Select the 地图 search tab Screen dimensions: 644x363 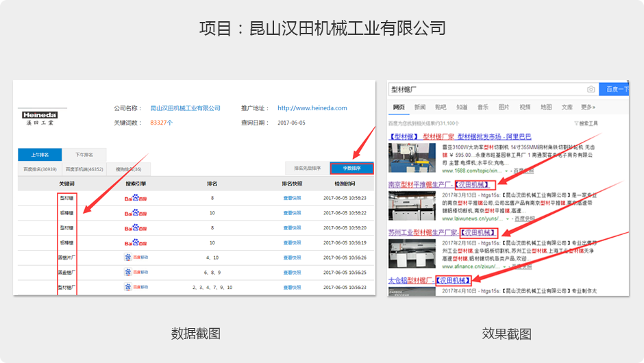(x=546, y=107)
